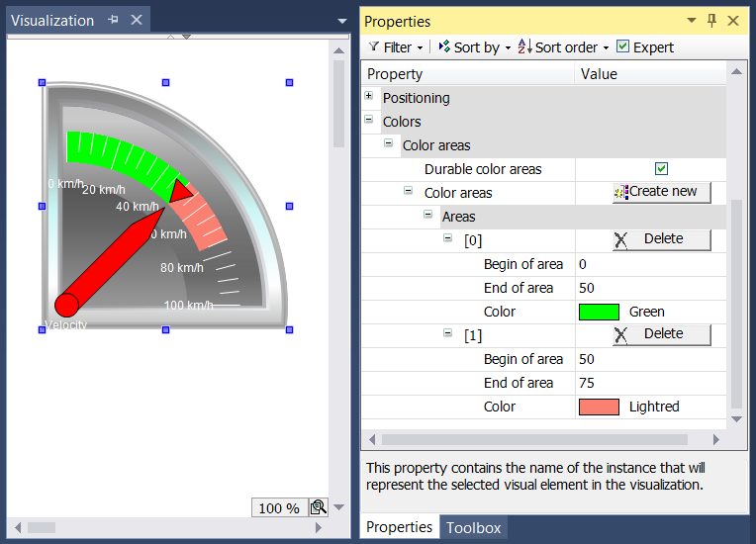
Task: Collapse the top-level Color areas group
Action: click(388, 142)
